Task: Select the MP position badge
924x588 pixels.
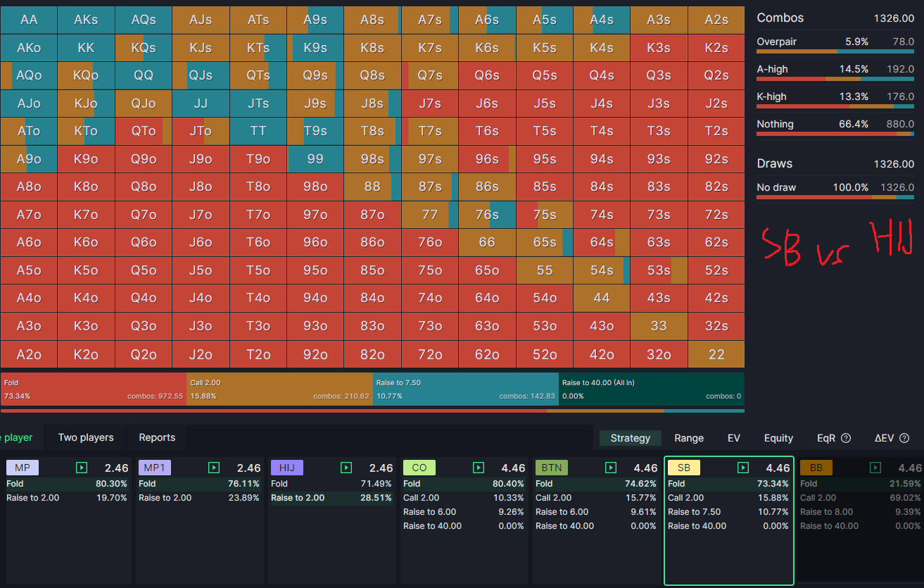Action: (23, 468)
